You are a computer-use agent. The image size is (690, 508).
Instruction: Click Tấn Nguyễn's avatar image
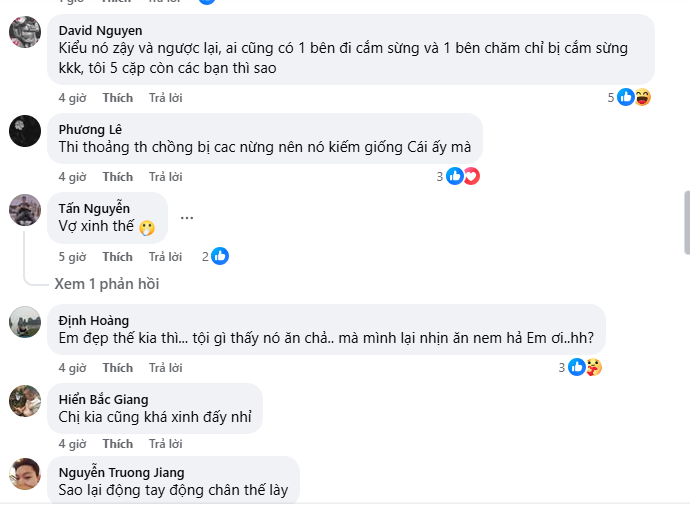coord(25,209)
